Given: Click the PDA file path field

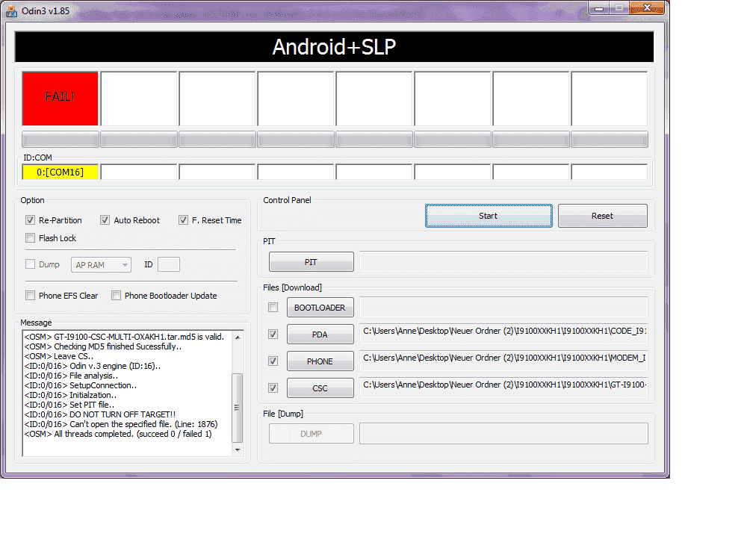Looking at the screenshot, I should click(504, 335).
